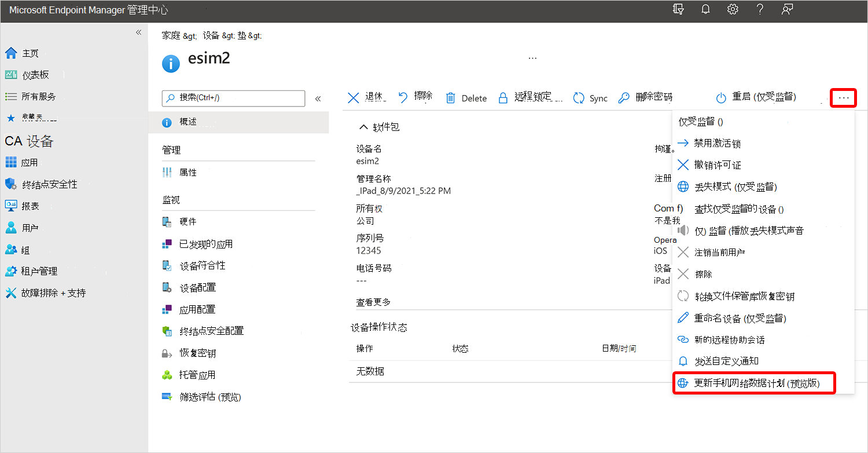The width and height of the screenshot is (868, 453).
Task: Go to 主页 in the sidebar
Action: click(30, 53)
